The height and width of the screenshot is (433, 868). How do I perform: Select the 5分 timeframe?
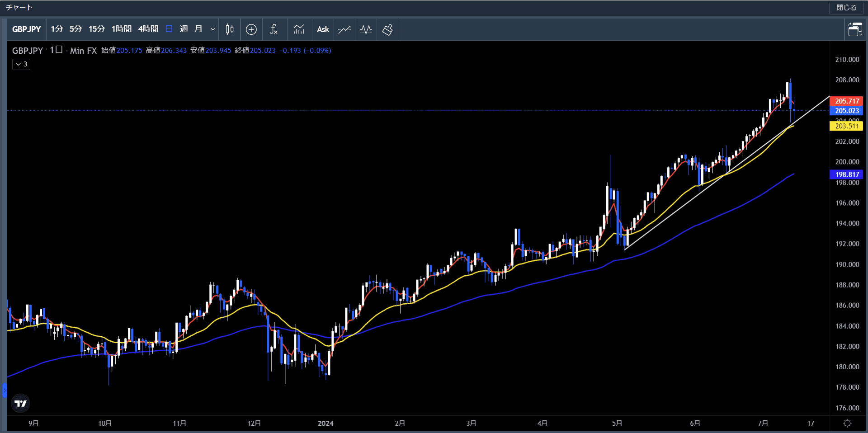(x=75, y=29)
